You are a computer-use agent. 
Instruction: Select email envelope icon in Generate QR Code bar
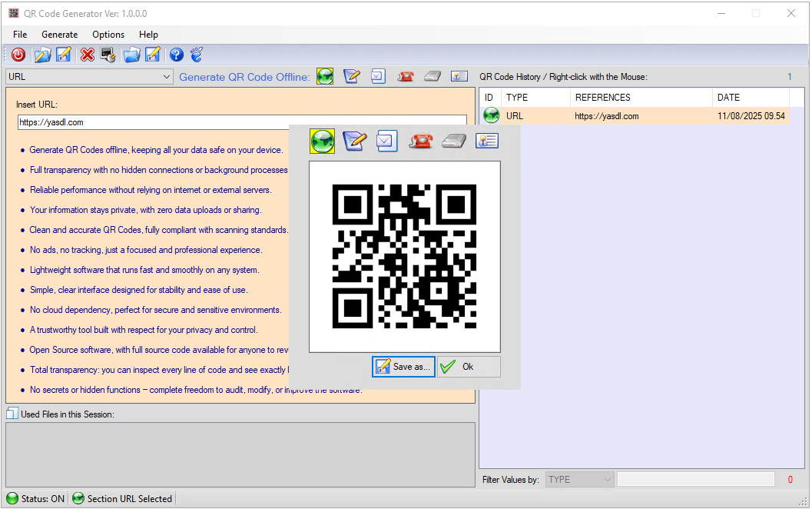[378, 77]
